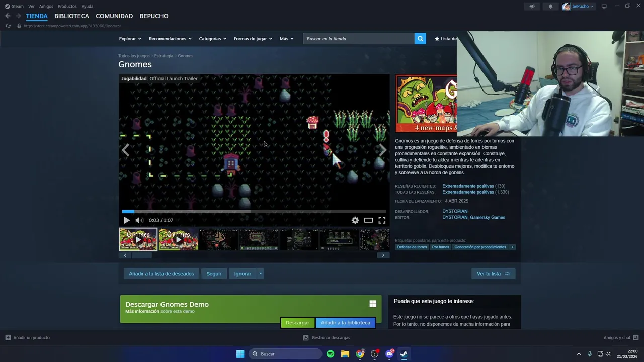Open Generación por procedimientos tag
Screen dimensions: 644x362
[480, 247]
